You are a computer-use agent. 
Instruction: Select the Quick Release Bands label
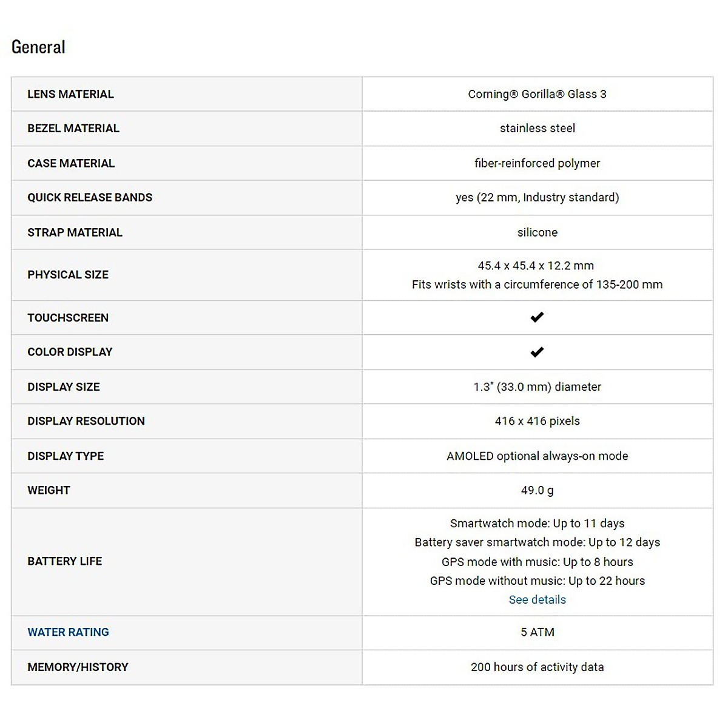tap(90, 197)
